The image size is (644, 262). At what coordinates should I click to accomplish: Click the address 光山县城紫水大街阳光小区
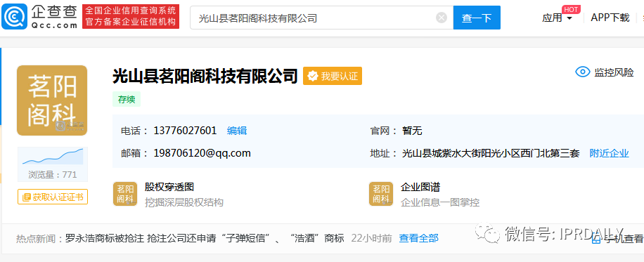(491, 154)
